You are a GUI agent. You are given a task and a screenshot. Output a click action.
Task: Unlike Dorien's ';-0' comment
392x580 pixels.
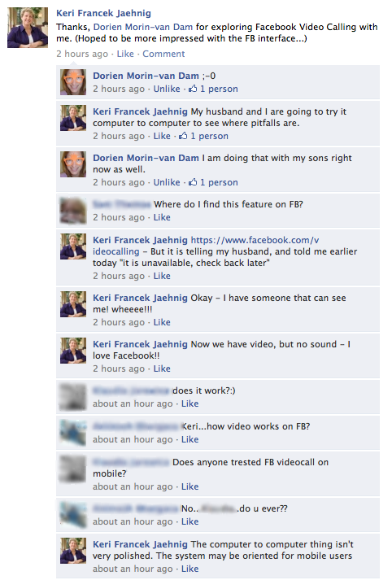167,89
